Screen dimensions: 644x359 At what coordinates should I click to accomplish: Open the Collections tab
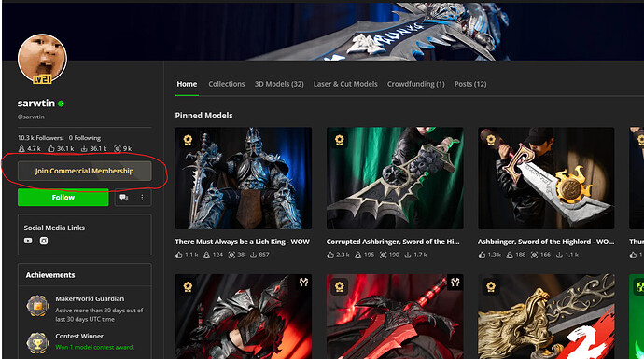tap(226, 84)
